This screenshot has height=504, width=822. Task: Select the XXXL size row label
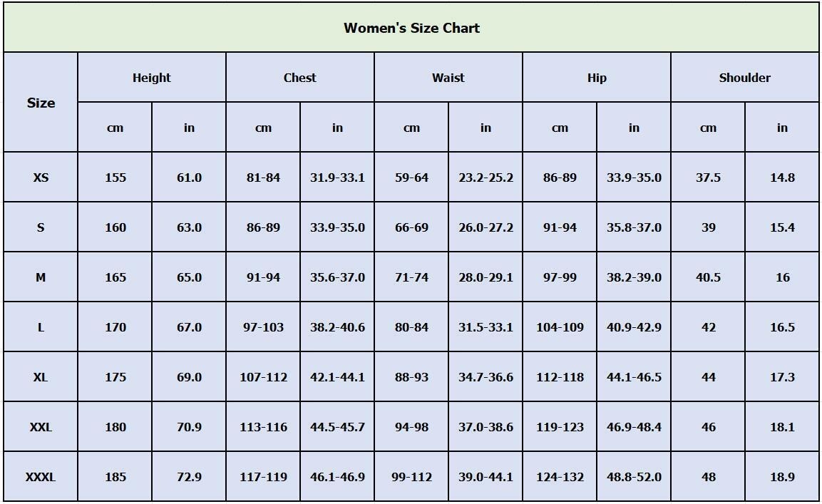click(x=41, y=477)
